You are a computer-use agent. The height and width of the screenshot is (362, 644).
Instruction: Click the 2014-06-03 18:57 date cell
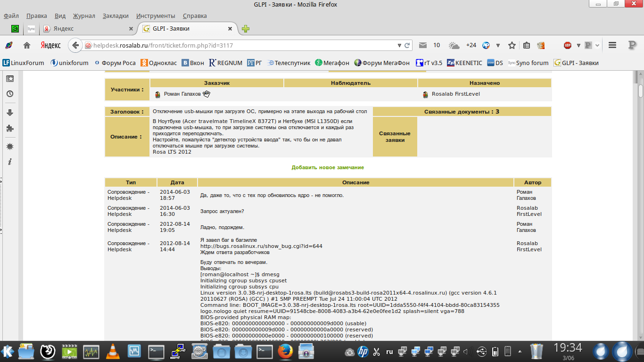(177, 195)
